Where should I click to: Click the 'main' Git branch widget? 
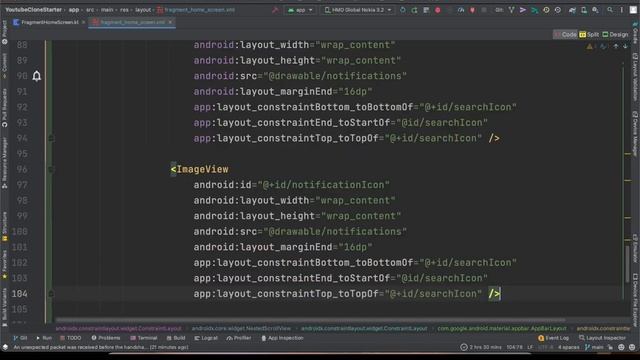[594, 347]
